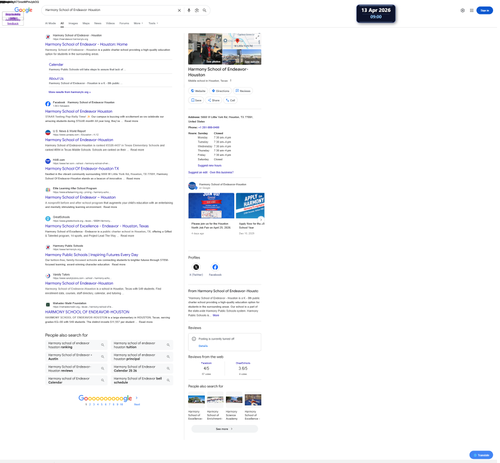Select 'Harmony school of endeavor houston principal' suggestion

click(142, 357)
